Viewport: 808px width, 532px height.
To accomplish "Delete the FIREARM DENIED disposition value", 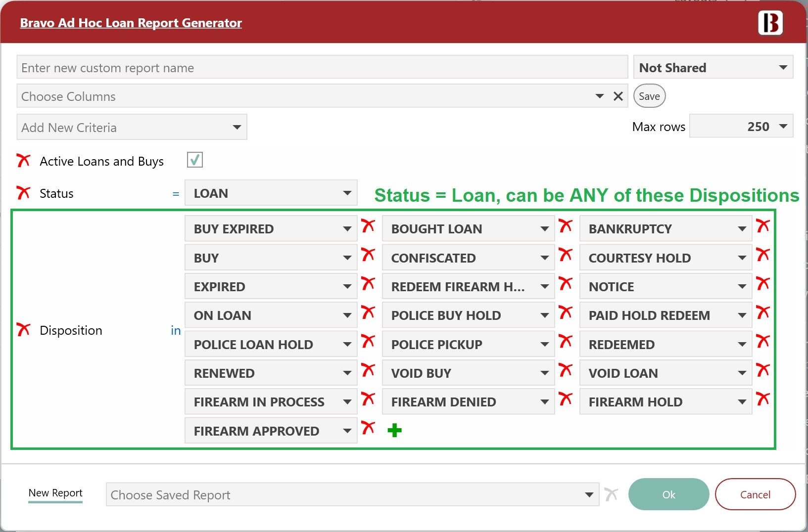I will click(566, 399).
